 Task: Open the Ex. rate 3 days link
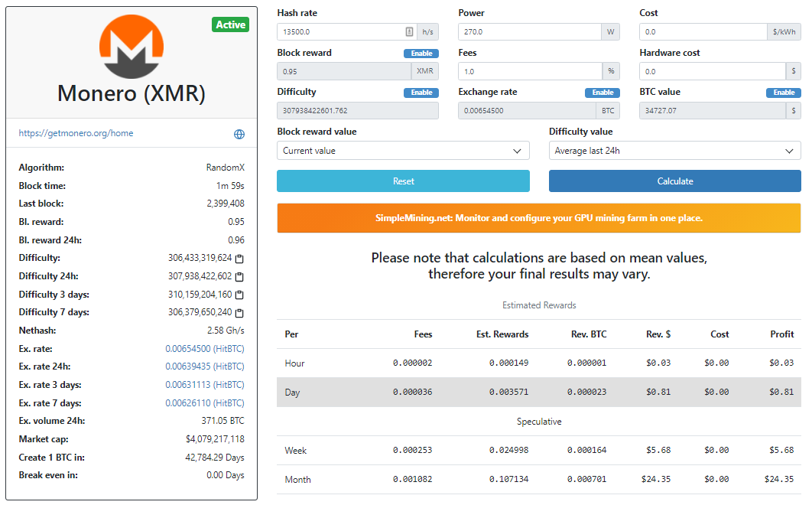[x=205, y=385]
